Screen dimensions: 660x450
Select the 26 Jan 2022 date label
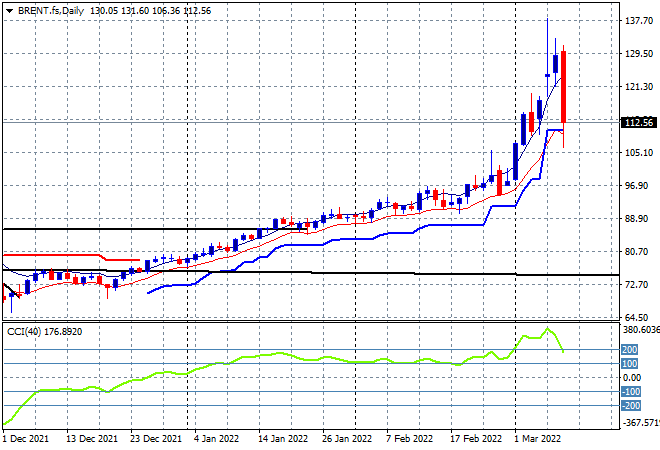click(x=346, y=439)
